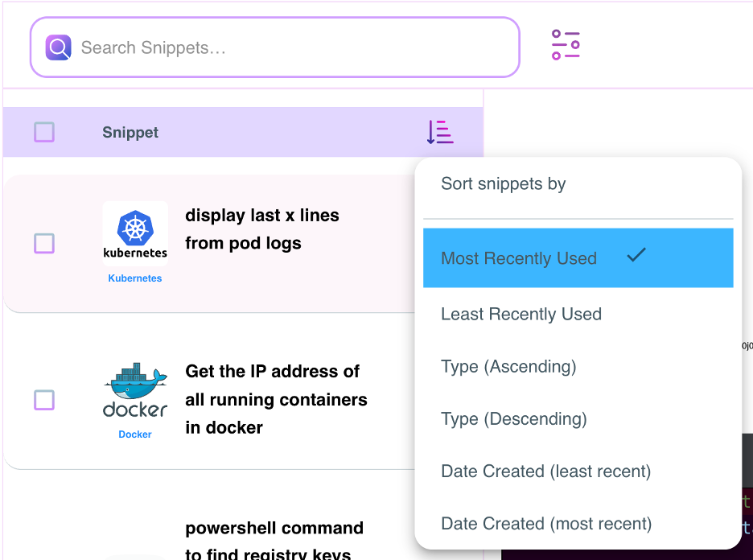The image size is (753, 560).
Task: Choose Least Recently Used sort option
Action: (521, 314)
